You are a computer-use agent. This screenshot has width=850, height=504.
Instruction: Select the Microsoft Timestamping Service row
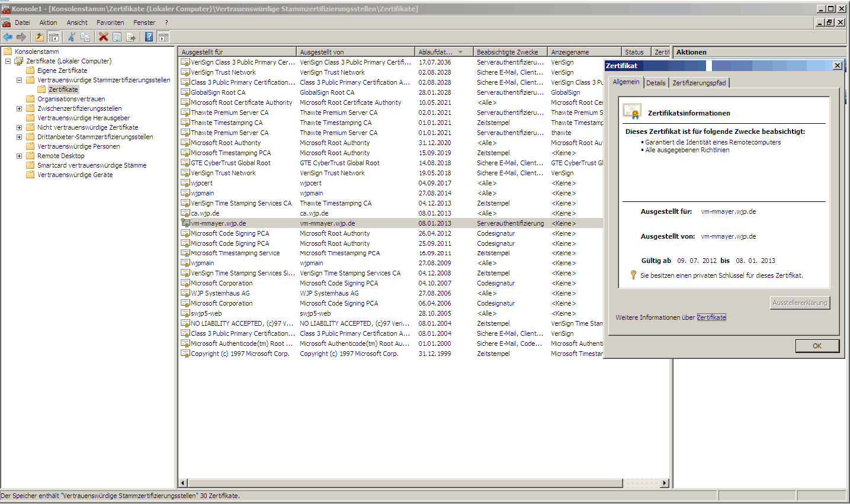pos(391,253)
